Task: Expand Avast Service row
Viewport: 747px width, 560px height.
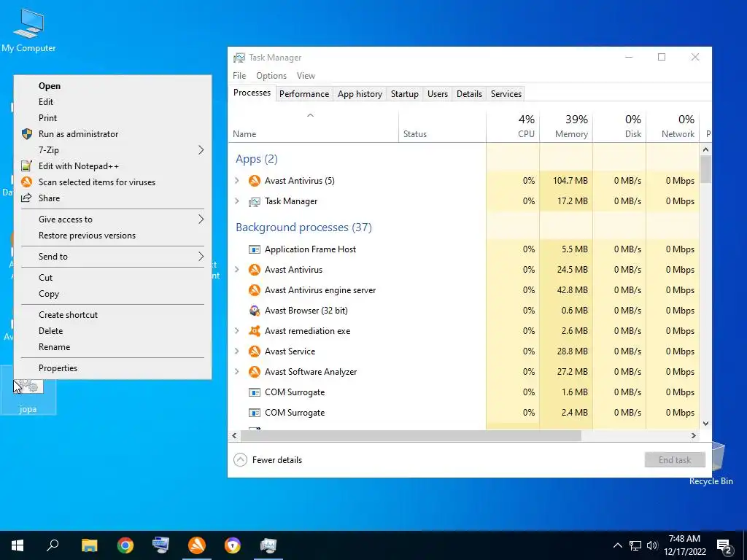Action: coord(237,351)
